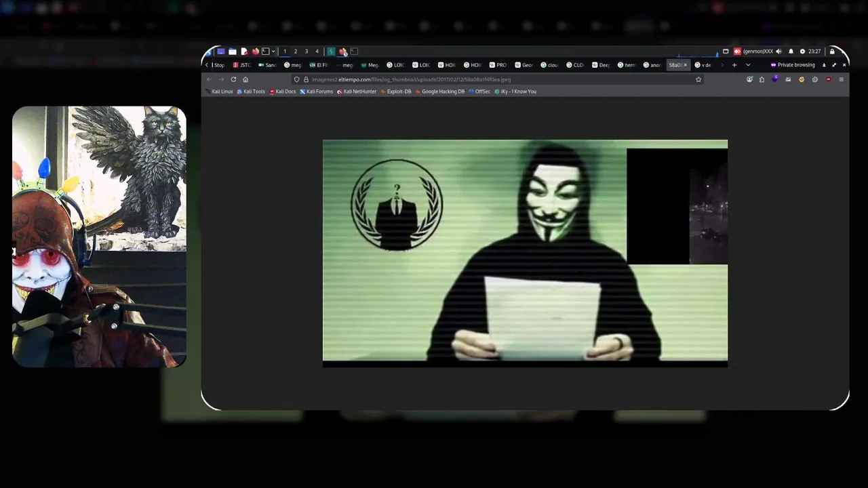This screenshot has width=868, height=488.
Task: Switch to workspace 1
Action: pos(285,52)
